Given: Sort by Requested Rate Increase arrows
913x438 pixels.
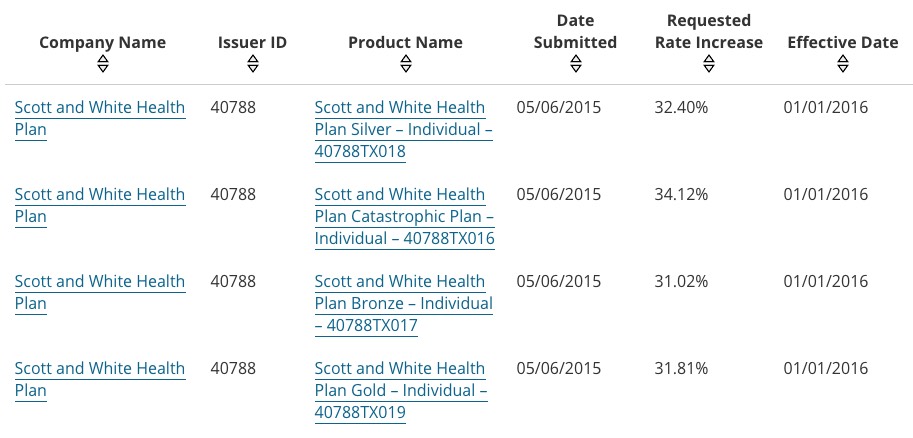Looking at the screenshot, I should point(708,64).
